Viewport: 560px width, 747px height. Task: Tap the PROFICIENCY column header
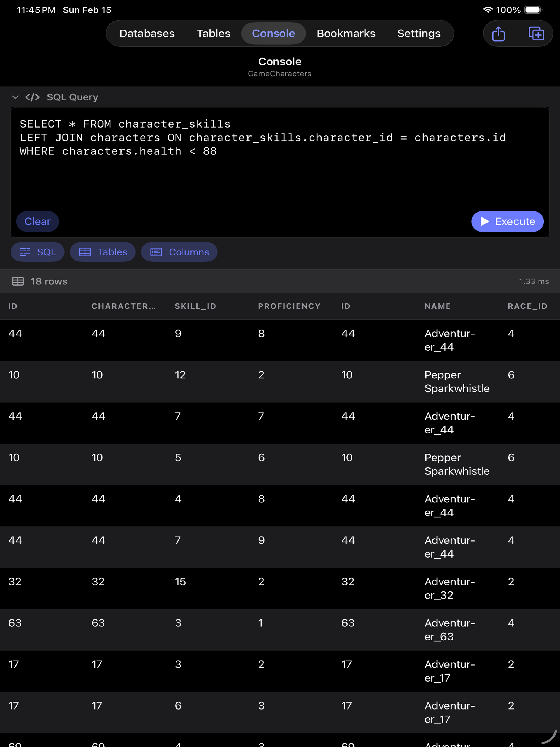[289, 306]
